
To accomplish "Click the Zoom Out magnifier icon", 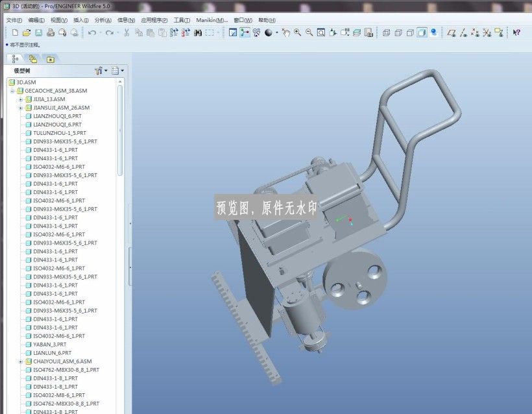I will (x=309, y=32).
